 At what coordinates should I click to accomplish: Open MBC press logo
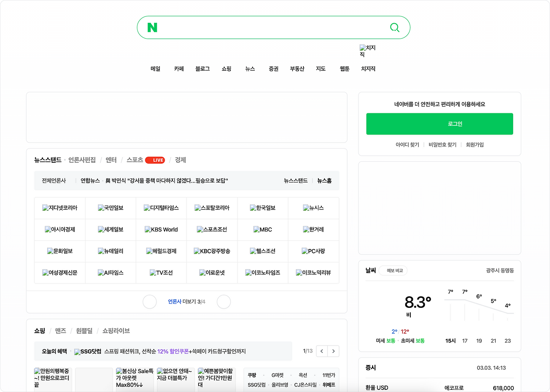263,230
